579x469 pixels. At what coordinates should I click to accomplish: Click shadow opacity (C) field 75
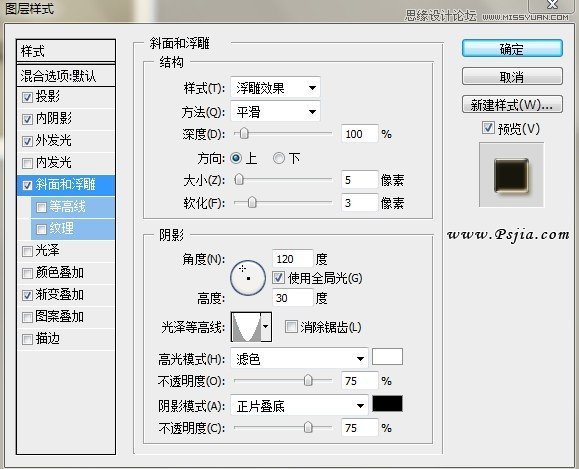point(360,428)
